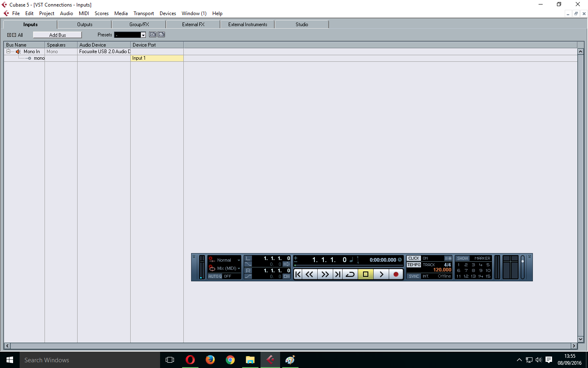The width and height of the screenshot is (588, 368).
Task: Toggle the TEMPO track button
Action: [x=414, y=265]
